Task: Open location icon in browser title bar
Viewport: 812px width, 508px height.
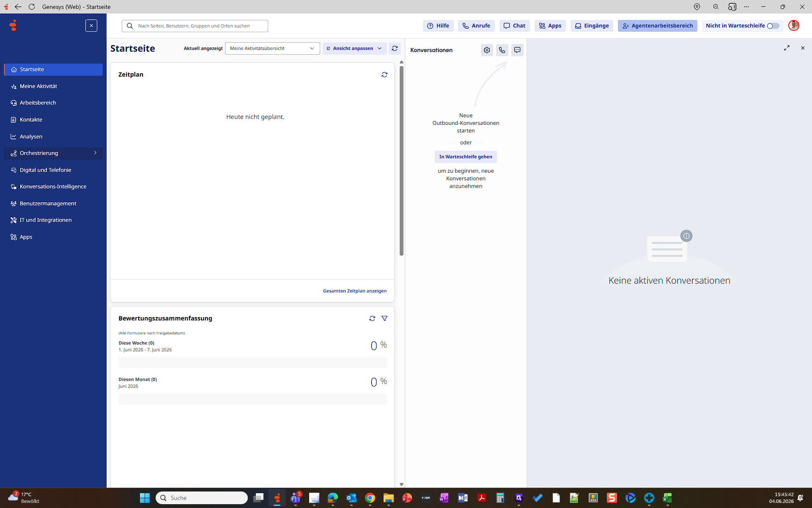Action: click(x=697, y=7)
